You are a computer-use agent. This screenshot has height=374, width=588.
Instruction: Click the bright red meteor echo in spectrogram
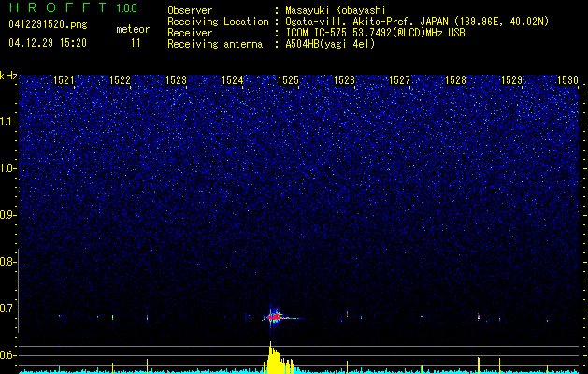tap(274, 317)
